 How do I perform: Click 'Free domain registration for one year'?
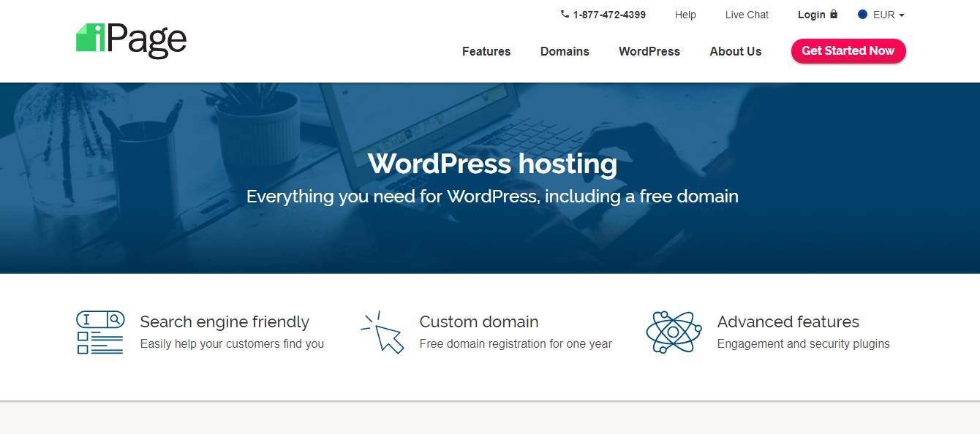516,343
